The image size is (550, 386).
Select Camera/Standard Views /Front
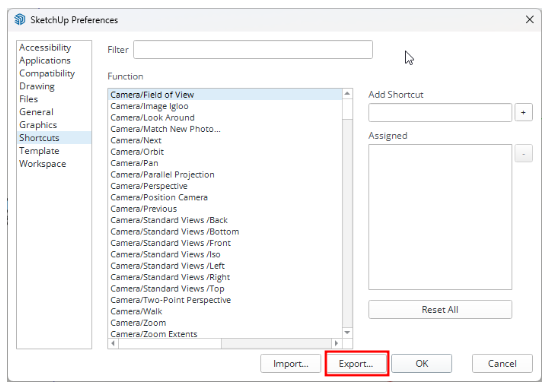(225, 243)
